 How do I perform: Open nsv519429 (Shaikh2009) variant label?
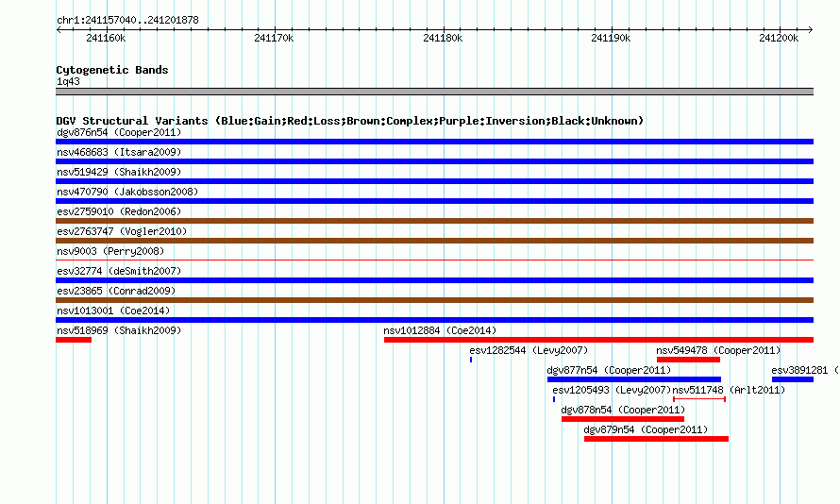click(x=119, y=172)
